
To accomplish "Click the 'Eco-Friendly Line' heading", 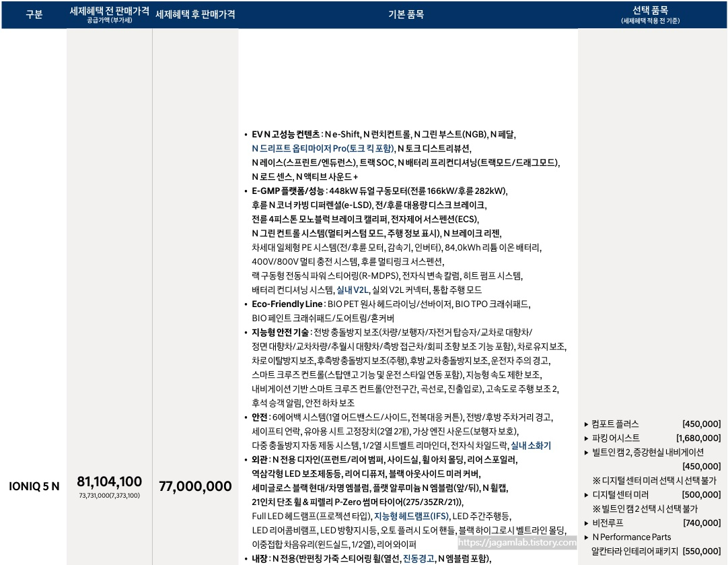I will (287, 304).
